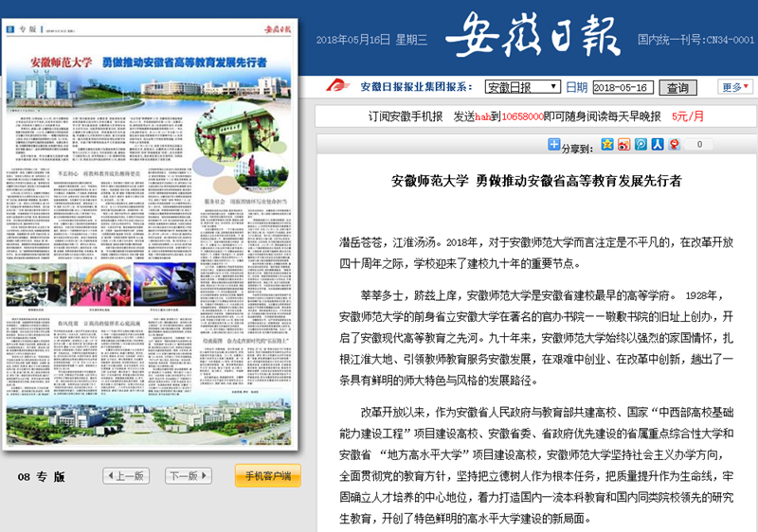
Task: Click the date text 2018年05月16日 星期三
Action: pyautogui.click(x=371, y=40)
